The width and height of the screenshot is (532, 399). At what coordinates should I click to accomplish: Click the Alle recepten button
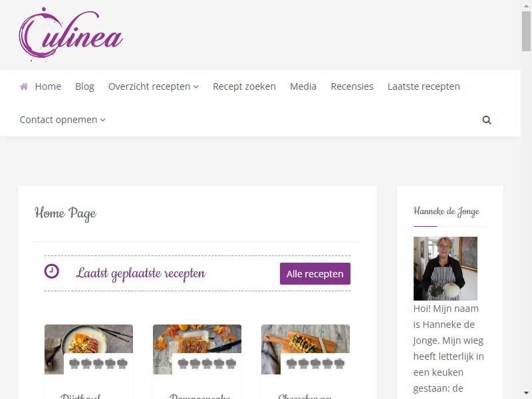tap(315, 273)
